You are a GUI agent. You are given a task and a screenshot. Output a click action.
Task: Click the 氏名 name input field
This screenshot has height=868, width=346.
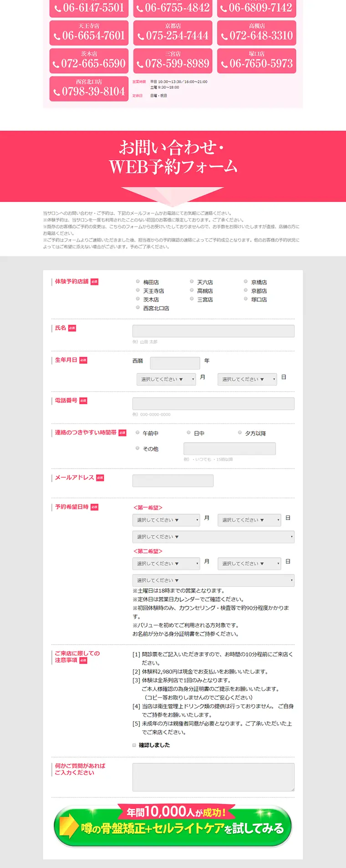pyautogui.click(x=214, y=331)
